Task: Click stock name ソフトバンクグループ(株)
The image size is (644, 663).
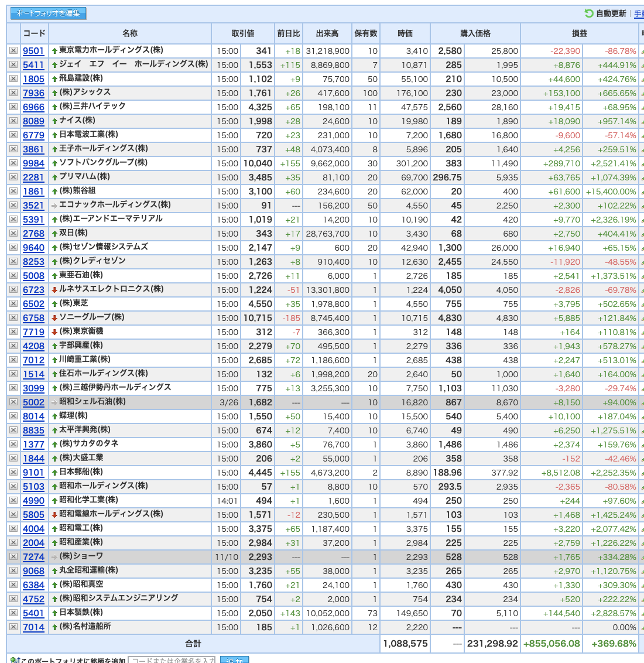Action: tap(103, 162)
